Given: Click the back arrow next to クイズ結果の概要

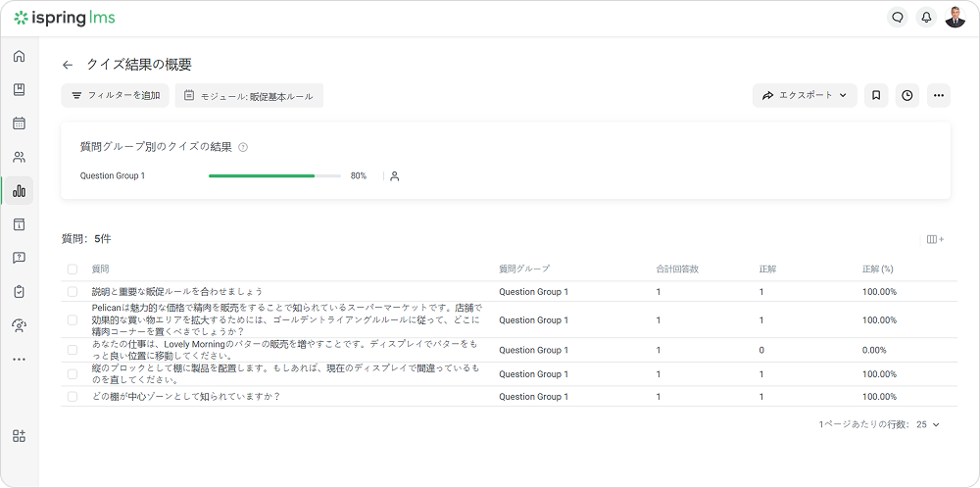Looking at the screenshot, I should 68,65.
